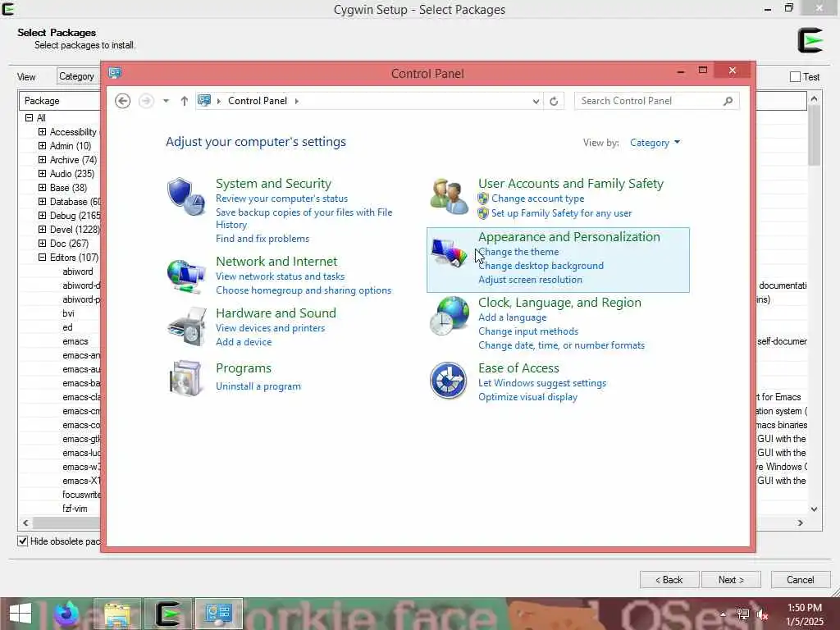840x630 pixels.
Task: Open Add a language link
Action: pos(513,317)
